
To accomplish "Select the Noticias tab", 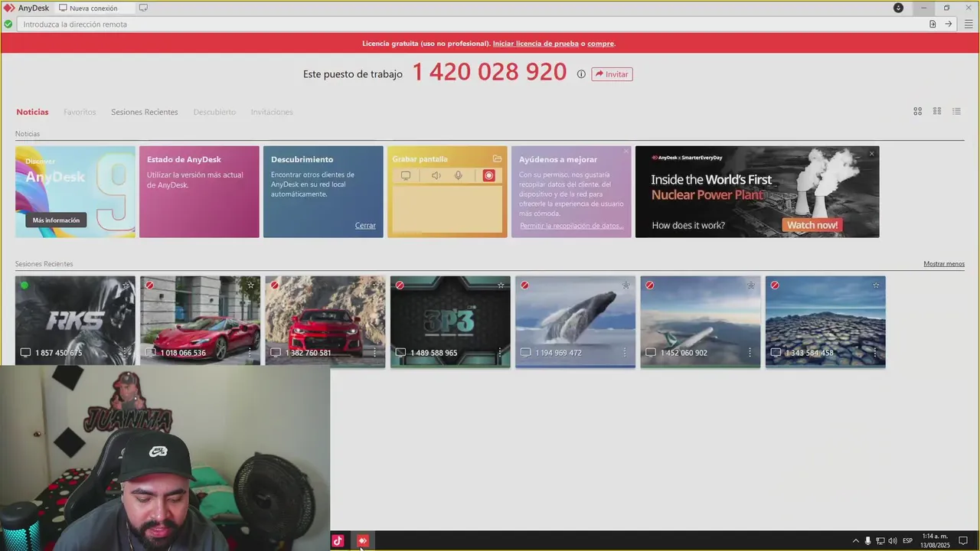I will 32,112.
